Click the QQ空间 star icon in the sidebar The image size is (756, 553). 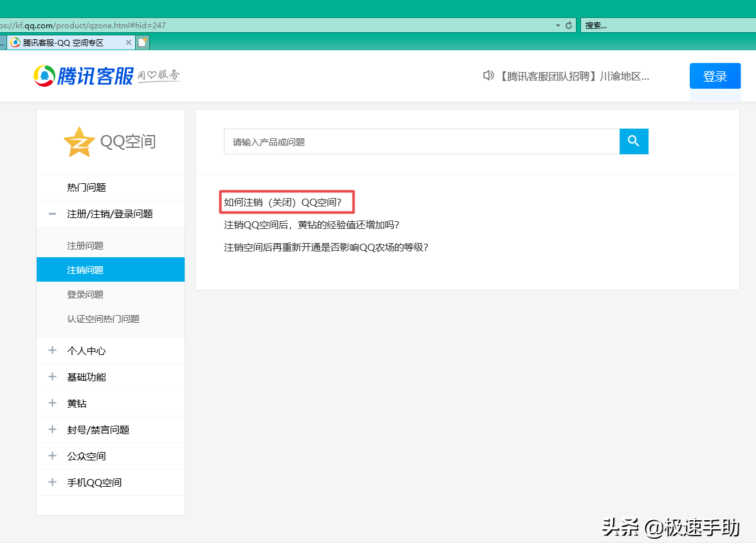(x=78, y=141)
